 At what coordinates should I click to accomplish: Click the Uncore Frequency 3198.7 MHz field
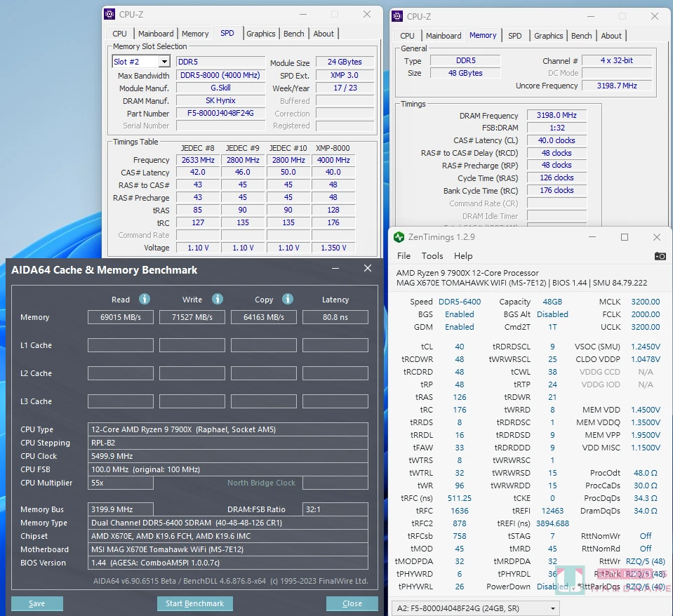coord(617,86)
